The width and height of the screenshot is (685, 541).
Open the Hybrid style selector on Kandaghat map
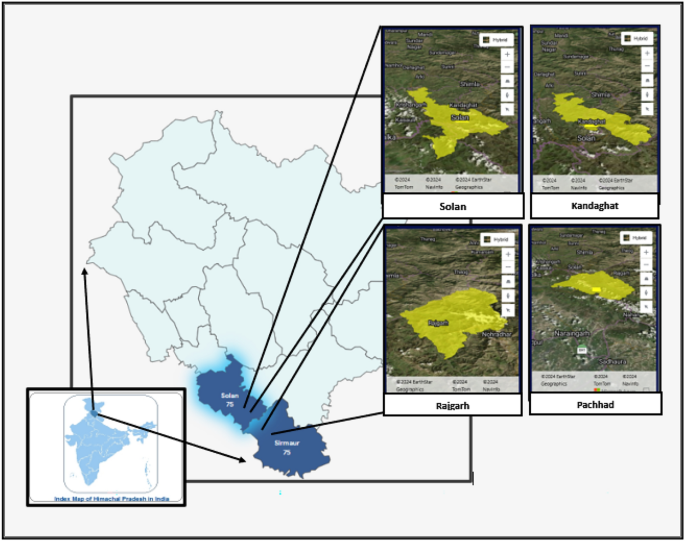pyautogui.click(x=637, y=38)
